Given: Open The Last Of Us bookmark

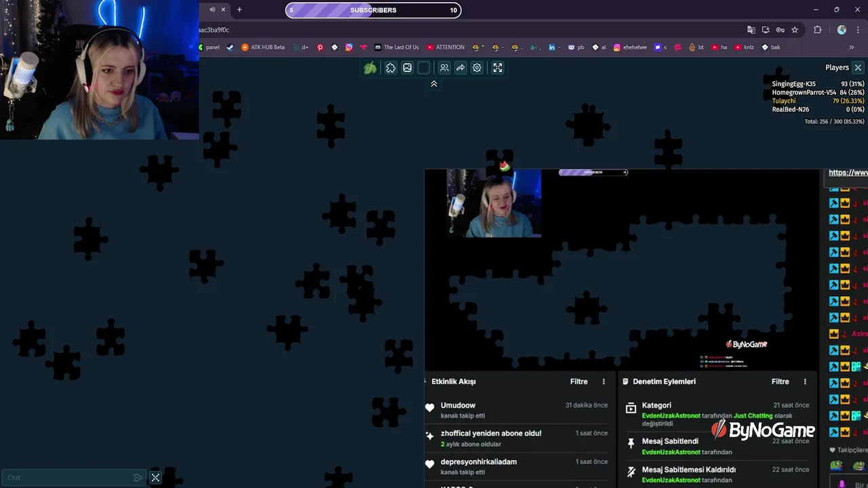Looking at the screenshot, I should point(396,47).
